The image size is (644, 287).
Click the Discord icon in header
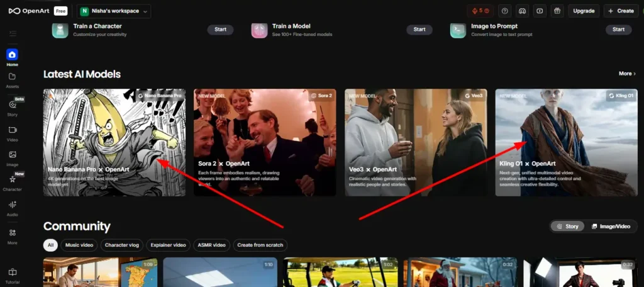point(521,11)
